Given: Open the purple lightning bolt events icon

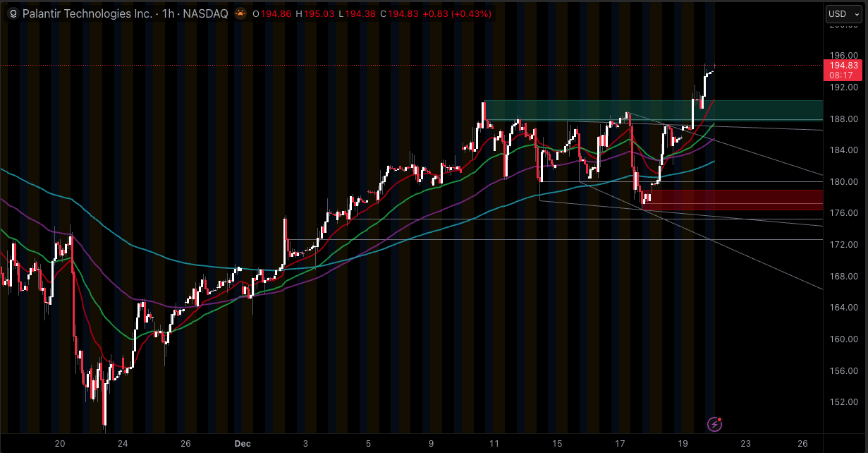Looking at the screenshot, I should pyautogui.click(x=714, y=424).
